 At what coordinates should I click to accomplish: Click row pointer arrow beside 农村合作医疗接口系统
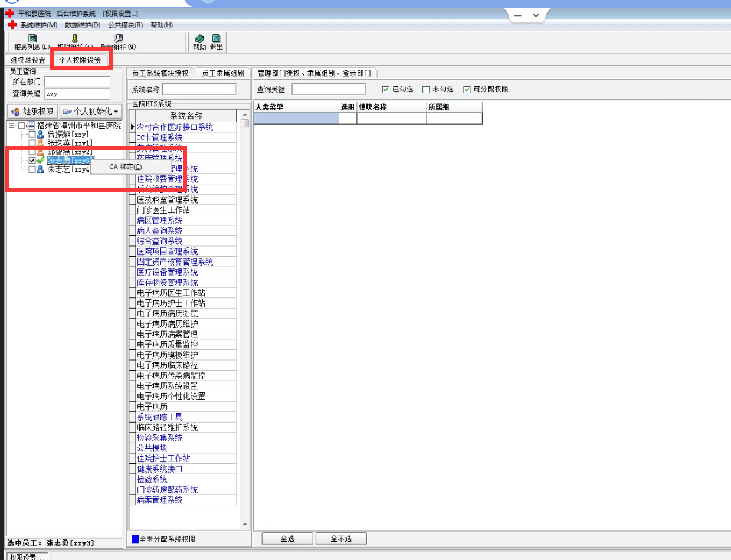click(133, 127)
